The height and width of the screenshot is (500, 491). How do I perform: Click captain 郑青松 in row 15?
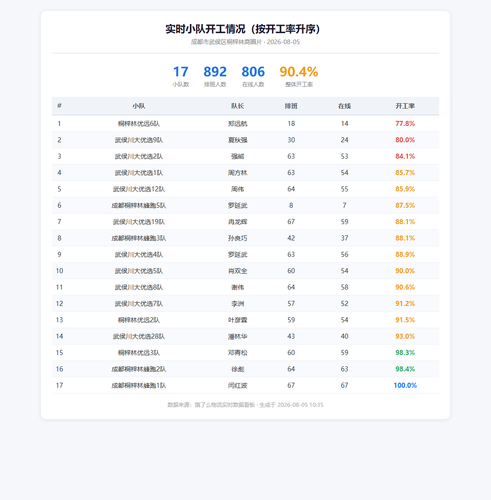coord(238,352)
